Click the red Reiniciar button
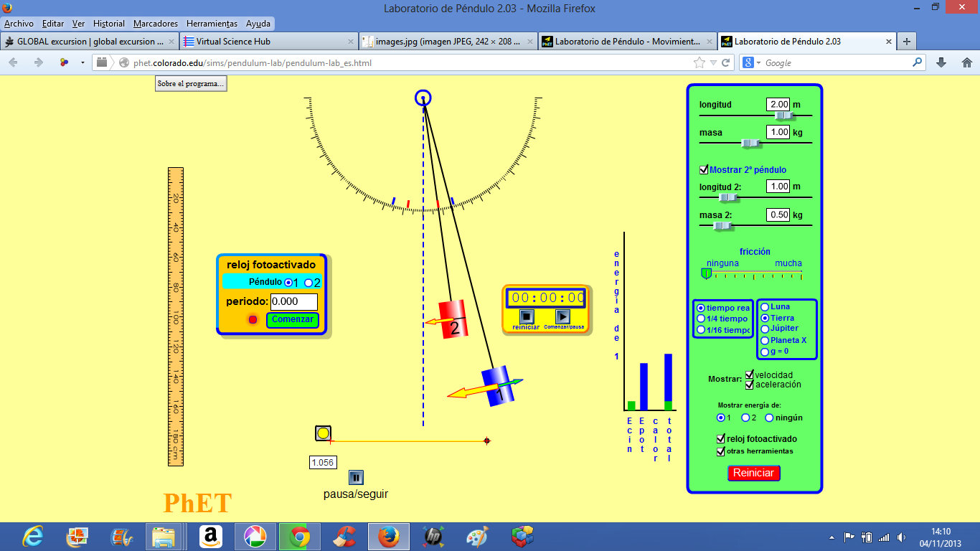 [753, 474]
